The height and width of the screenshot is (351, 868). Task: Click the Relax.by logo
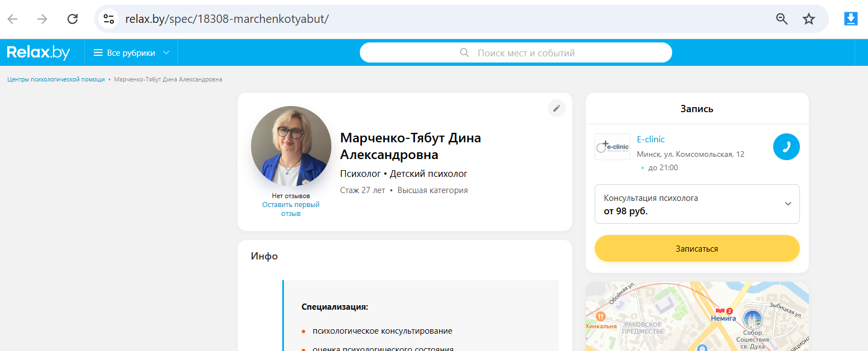[38, 53]
